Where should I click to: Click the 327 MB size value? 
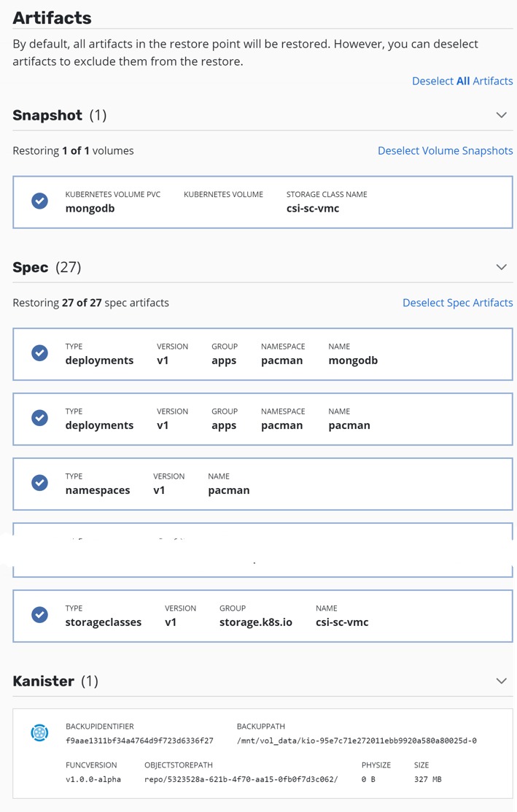pos(427,779)
